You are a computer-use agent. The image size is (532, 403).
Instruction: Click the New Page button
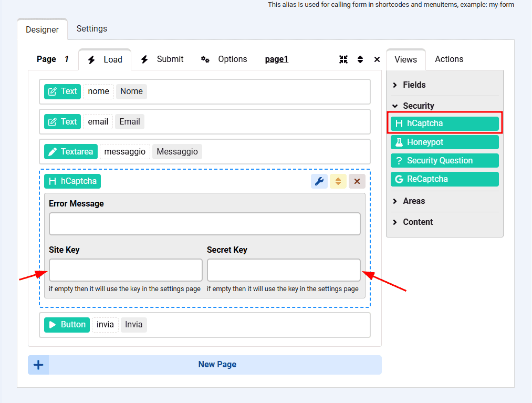(x=217, y=365)
